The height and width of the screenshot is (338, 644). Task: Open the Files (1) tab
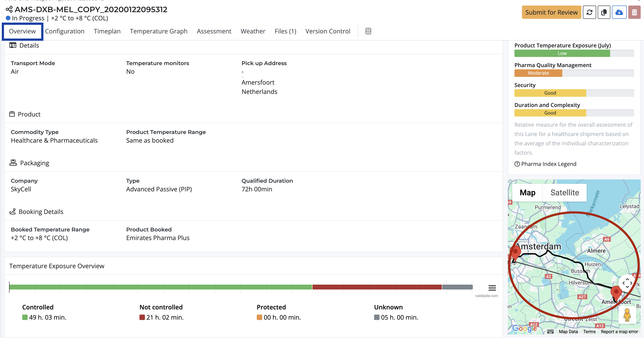pyautogui.click(x=285, y=31)
